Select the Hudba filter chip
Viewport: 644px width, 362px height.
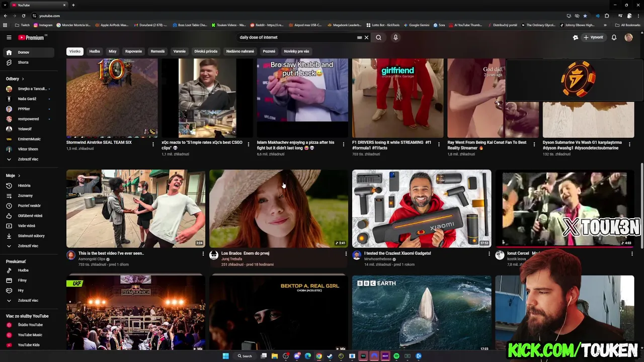95,51
